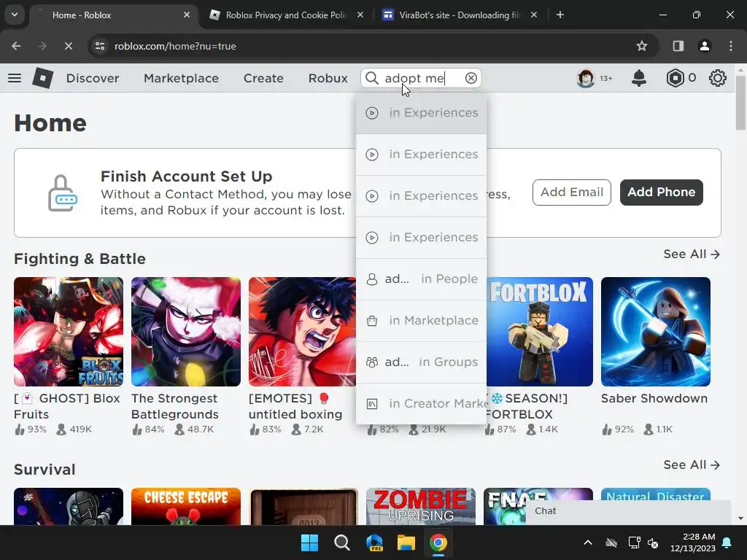Viewport: 747px width, 560px height.
Task: Open the tab search dropdown arrow
Action: click(15, 15)
